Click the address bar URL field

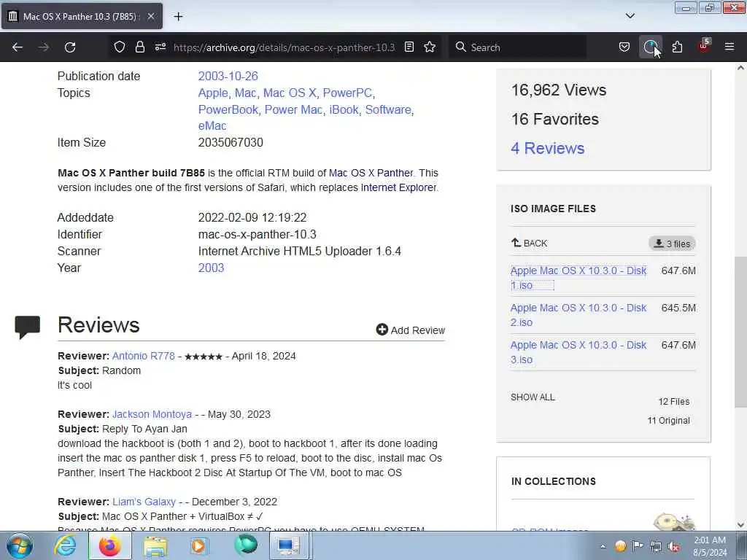click(284, 47)
